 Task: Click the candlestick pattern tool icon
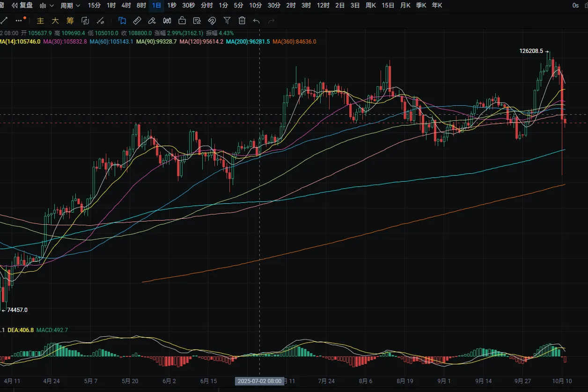pos(167,21)
